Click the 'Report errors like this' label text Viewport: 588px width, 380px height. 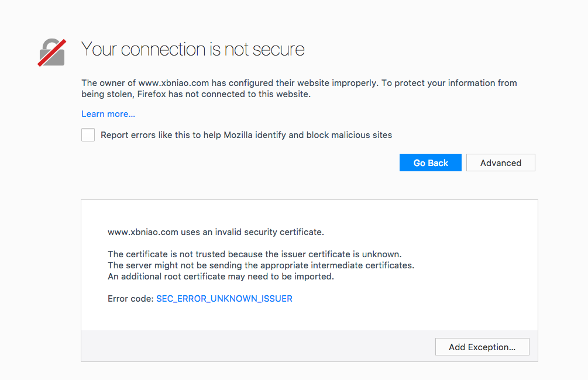[x=246, y=135]
